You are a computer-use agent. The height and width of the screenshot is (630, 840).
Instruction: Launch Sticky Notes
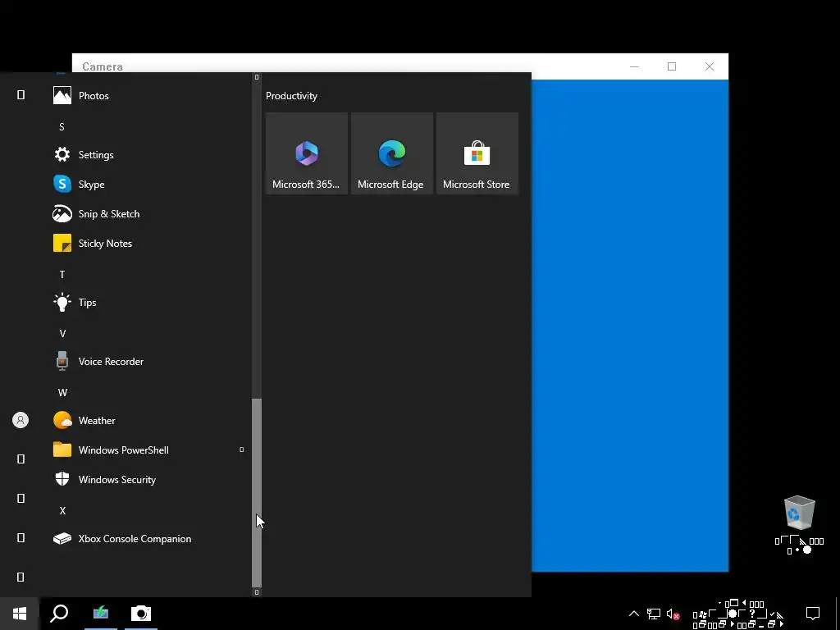[x=150, y=243]
